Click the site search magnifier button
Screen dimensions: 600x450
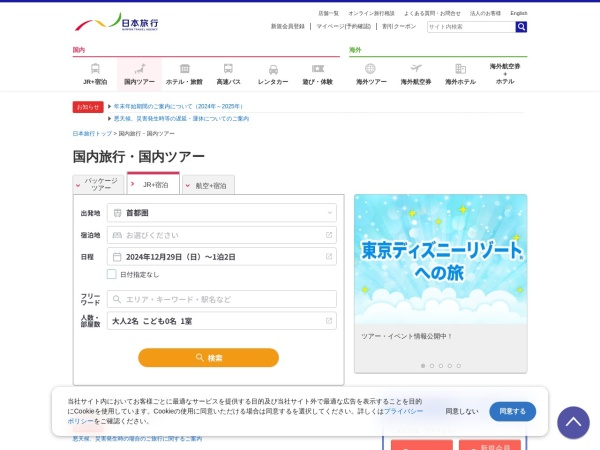[521, 27]
